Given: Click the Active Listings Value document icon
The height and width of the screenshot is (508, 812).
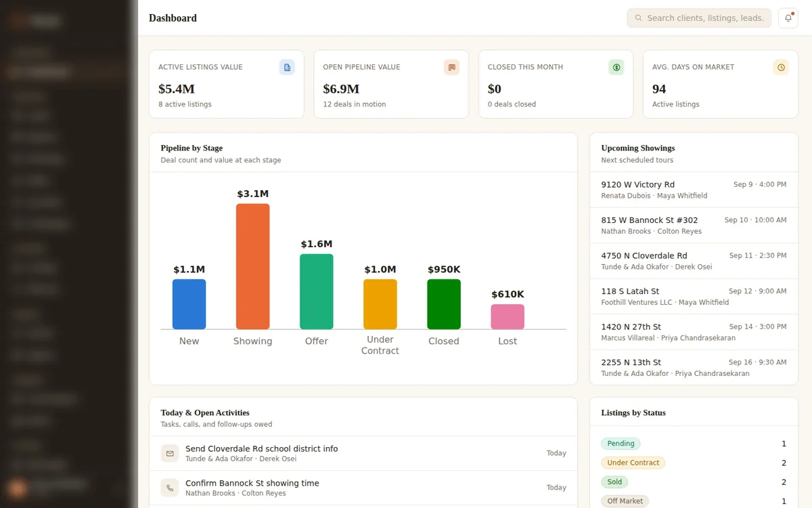Looking at the screenshot, I should [x=287, y=67].
